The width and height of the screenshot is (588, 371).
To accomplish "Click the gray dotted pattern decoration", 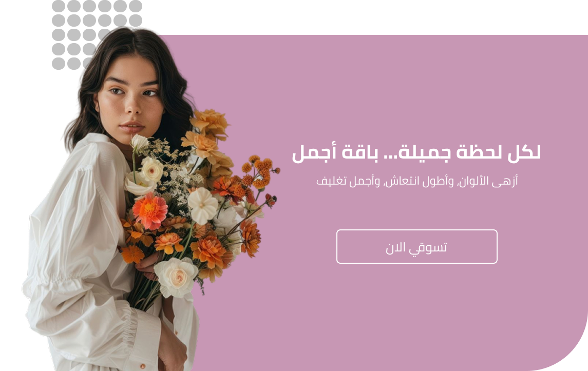I will (97, 34).
